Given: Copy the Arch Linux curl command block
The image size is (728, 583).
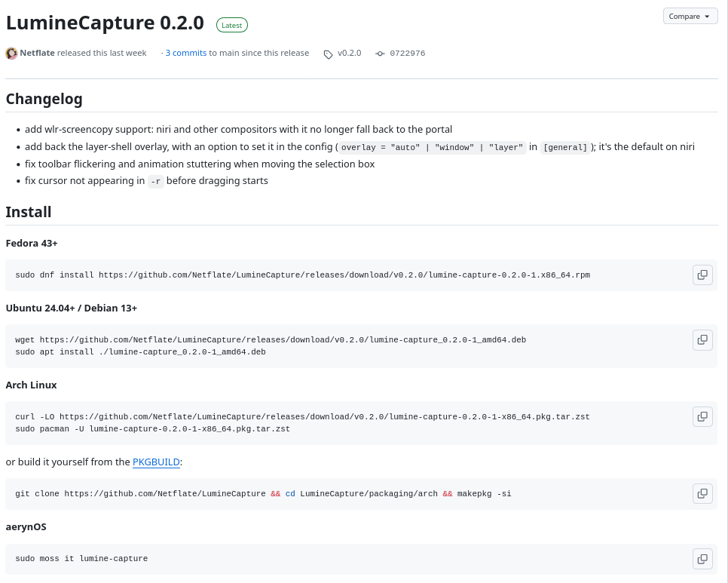Looking at the screenshot, I should [702, 416].
